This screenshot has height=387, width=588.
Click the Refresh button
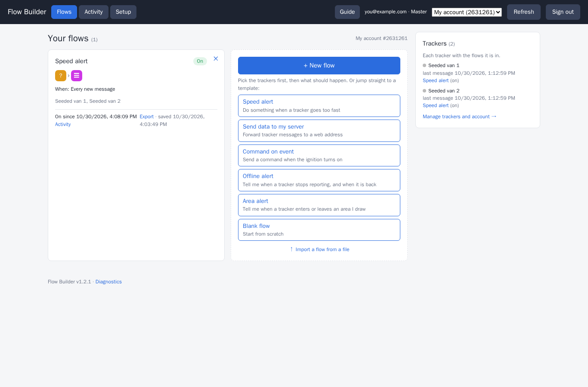coord(524,12)
